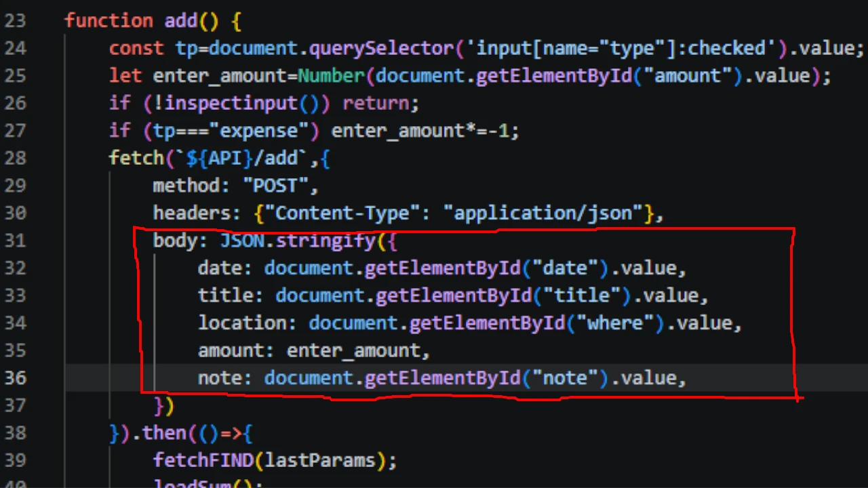The image size is (868, 488).
Task: Click 'lastParams' argument on line 39
Action: pos(321,460)
